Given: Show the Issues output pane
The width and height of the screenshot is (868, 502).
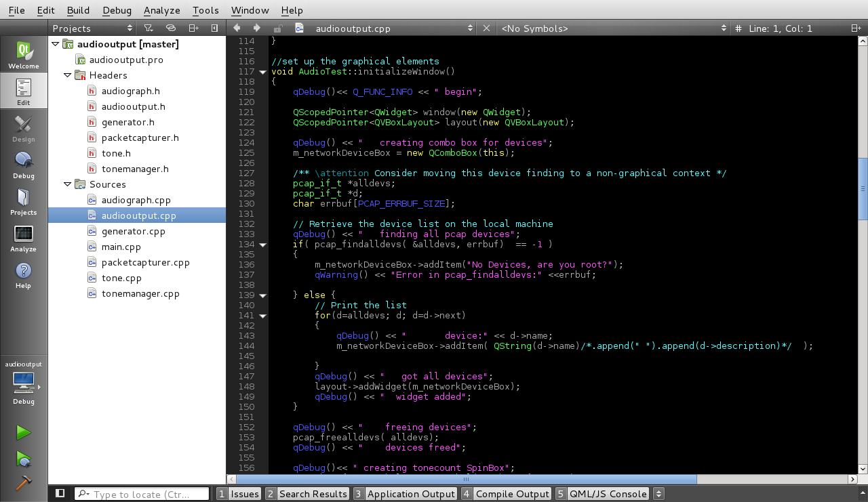Looking at the screenshot, I should [x=239, y=494].
